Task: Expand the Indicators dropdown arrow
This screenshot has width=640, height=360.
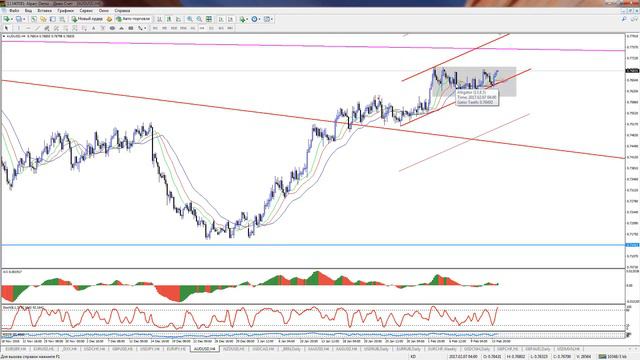Action: click(x=247, y=19)
